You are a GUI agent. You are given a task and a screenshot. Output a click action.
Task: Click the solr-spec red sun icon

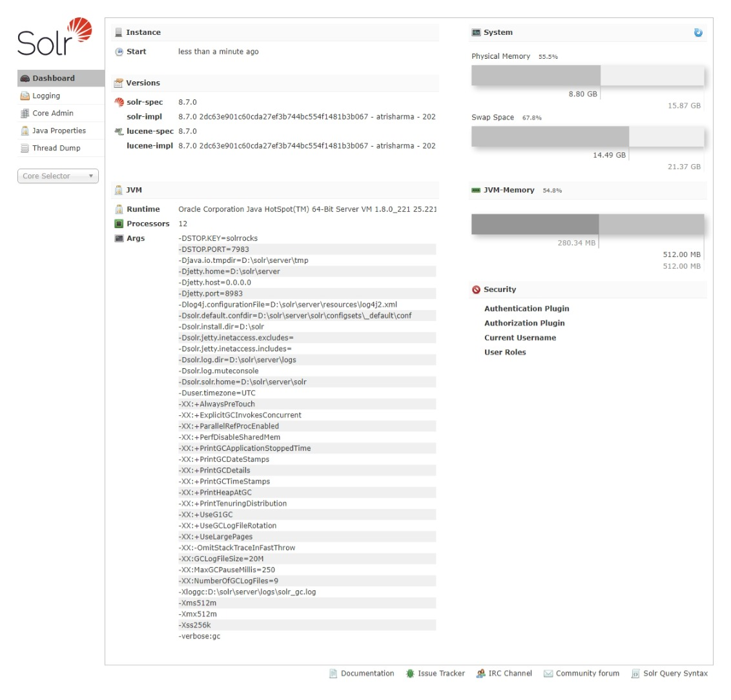pyautogui.click(x=119, y=102)
